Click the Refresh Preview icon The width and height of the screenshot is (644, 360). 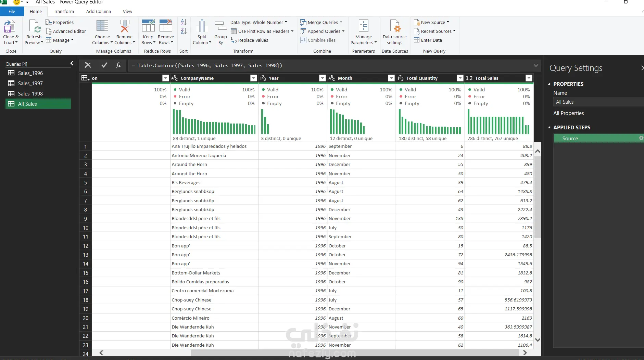(x=34, y=27)
